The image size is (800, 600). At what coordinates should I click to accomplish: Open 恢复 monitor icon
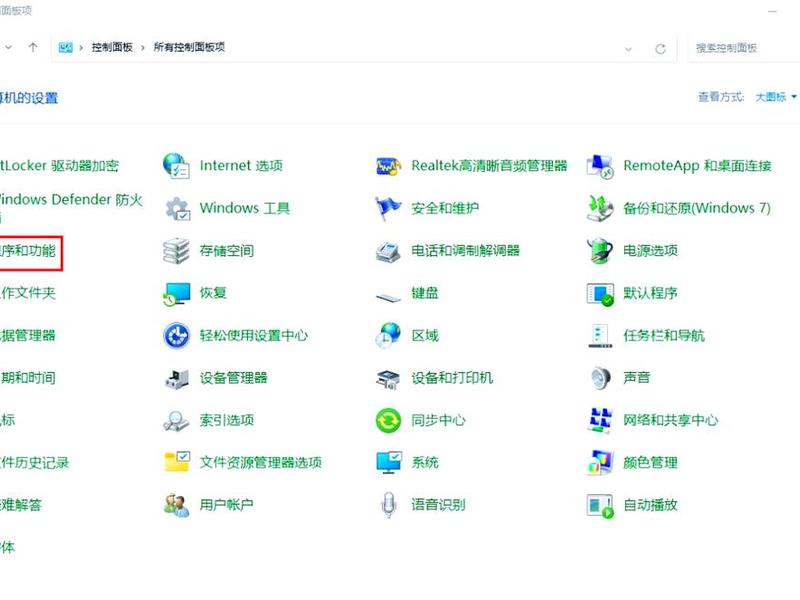point(177,293)
